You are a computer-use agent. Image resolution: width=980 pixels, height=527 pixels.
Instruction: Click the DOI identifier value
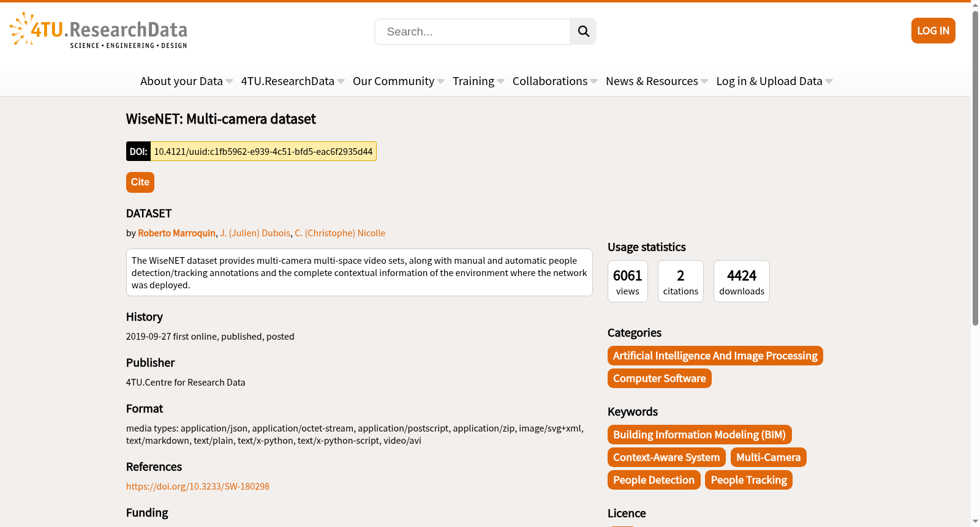coord(263,152)
